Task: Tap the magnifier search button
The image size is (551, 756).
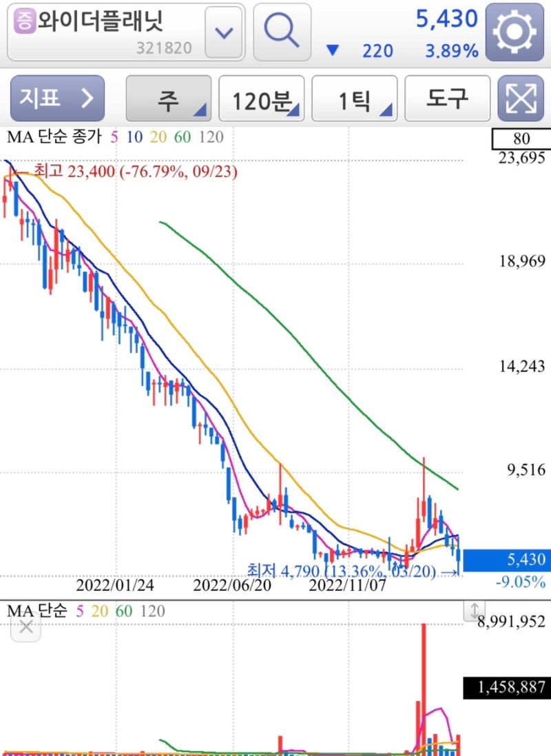Action: (282, 32)
